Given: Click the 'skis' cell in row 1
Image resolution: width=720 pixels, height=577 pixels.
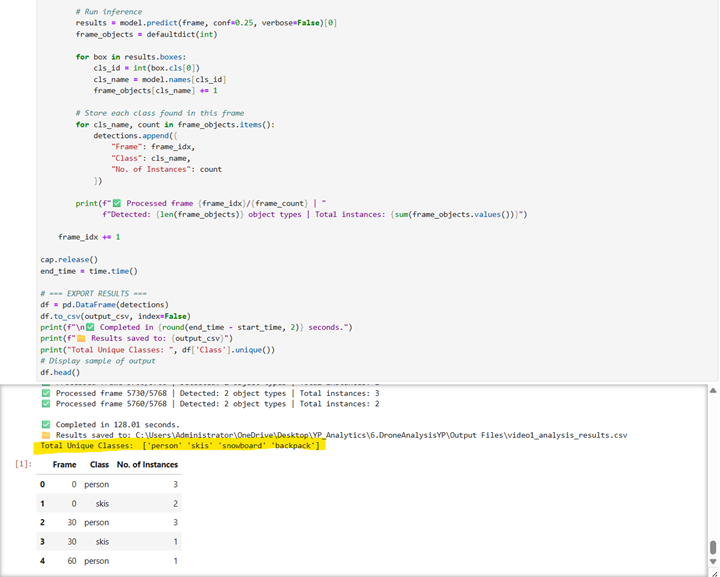Looking at the screenshot, I should [x=102, y=503].
